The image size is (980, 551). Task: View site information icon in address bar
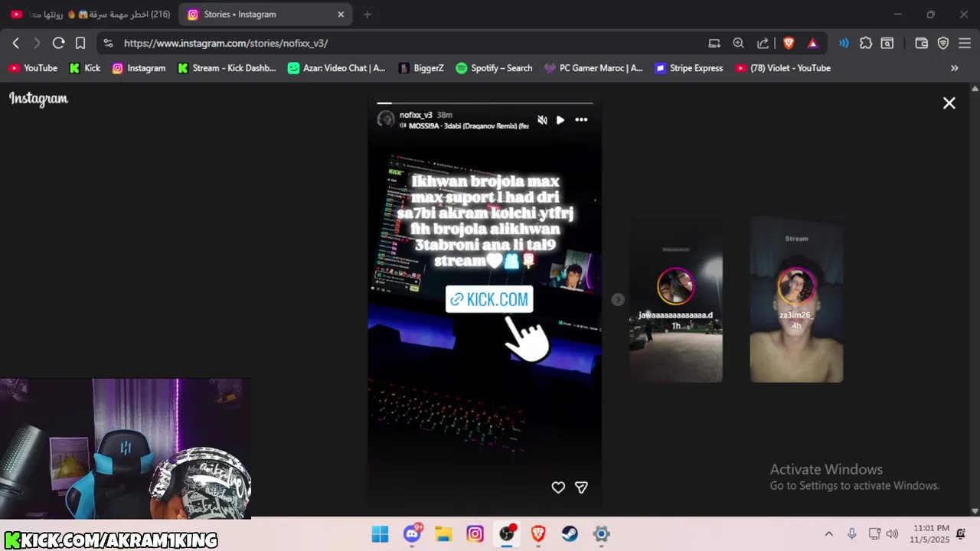[x=108, y=44]
